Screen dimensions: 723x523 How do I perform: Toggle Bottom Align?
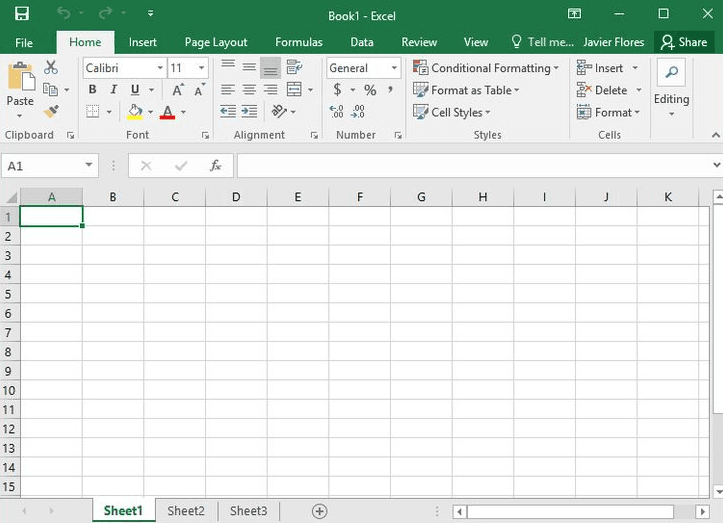[x=271, y=68]
